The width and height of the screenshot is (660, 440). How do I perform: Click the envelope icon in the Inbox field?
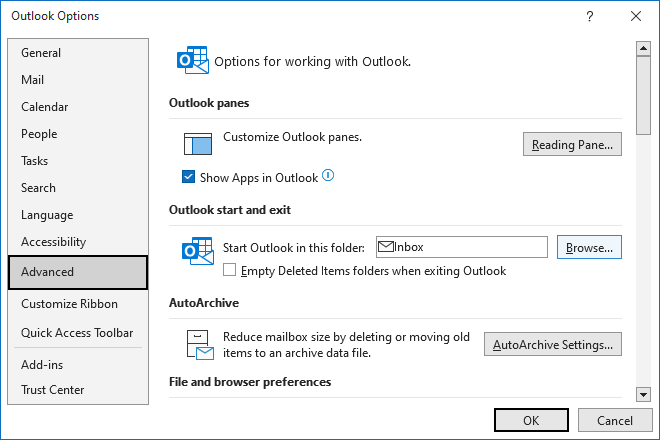pos(386,247)
